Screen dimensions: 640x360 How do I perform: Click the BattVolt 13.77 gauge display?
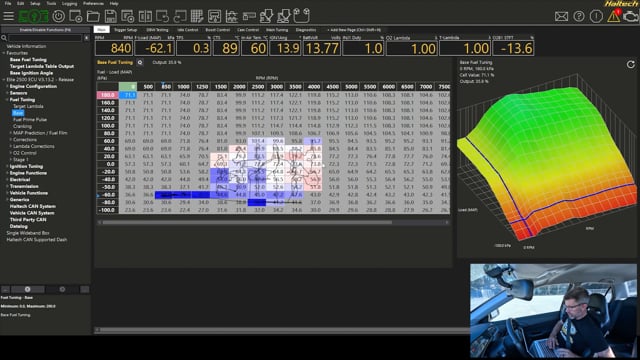click(322, 48)
